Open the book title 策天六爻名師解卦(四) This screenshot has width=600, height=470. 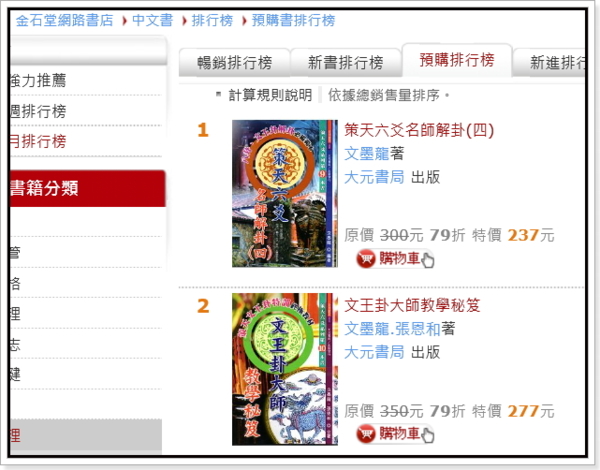coord(419,130)
